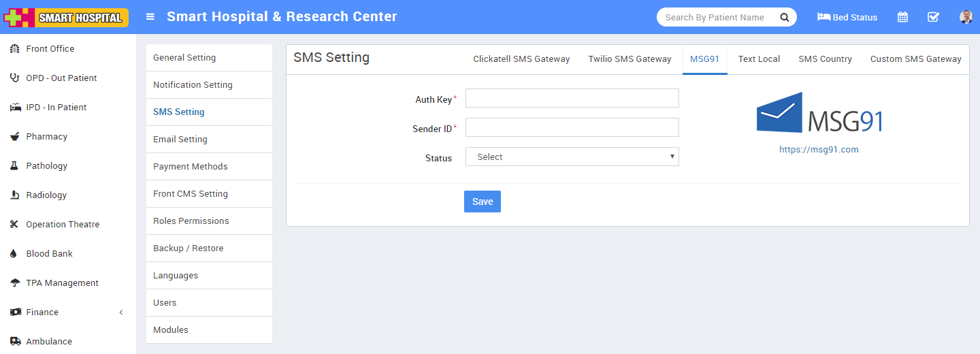Click the Ambulance sidebar icon

(x=14, y=342)
